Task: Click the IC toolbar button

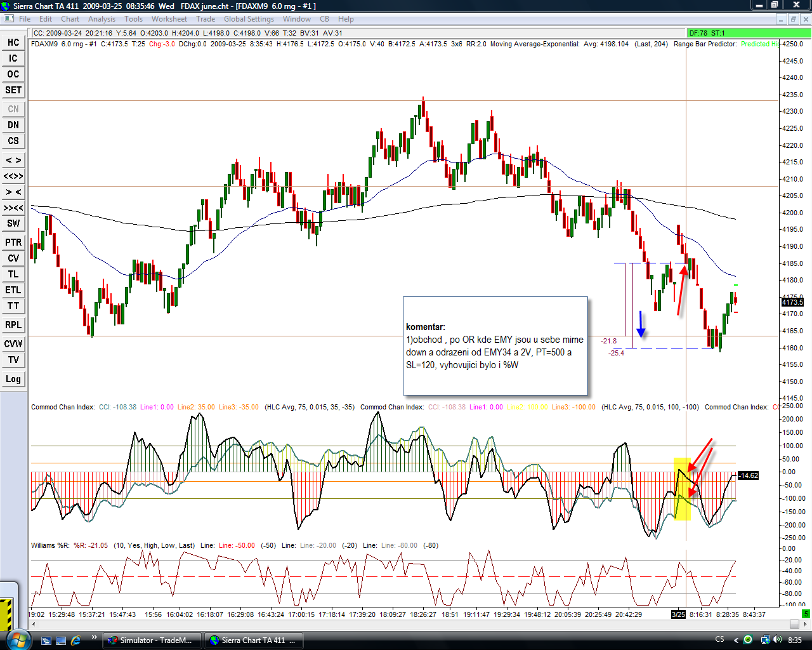Action: pyautogui.click(x=13, y=58)
